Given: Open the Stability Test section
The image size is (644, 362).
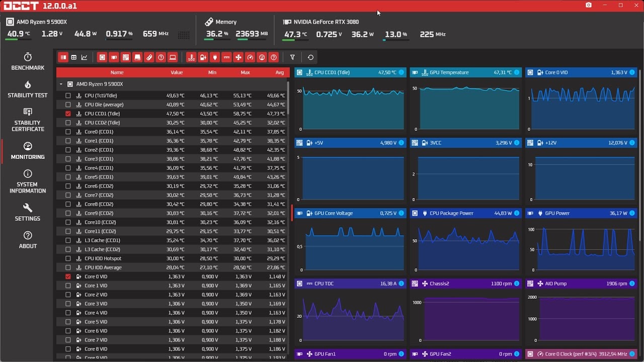Looking at the screenshot, I should click(x=28, y=89).
